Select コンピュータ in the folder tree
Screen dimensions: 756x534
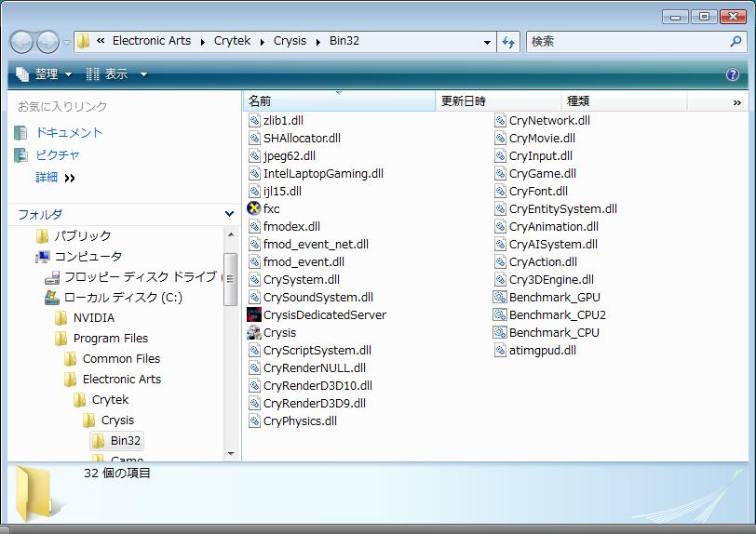pos(88,257)
